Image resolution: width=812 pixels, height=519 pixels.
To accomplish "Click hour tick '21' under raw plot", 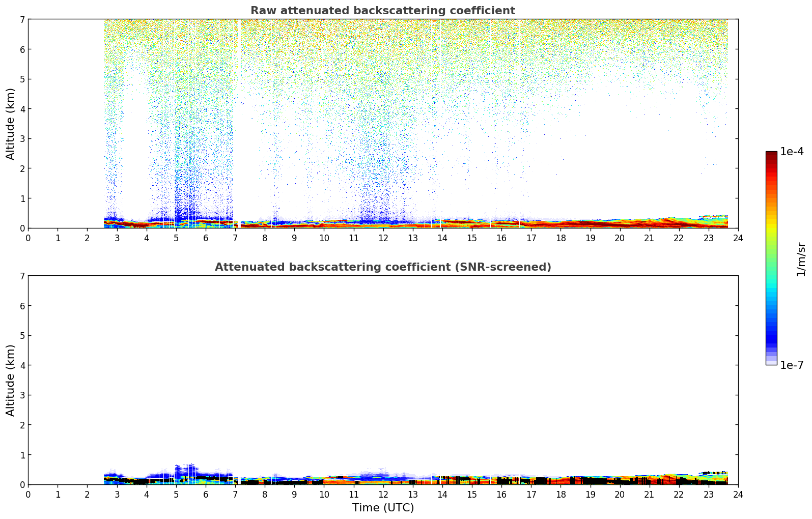I will (649, 238).
